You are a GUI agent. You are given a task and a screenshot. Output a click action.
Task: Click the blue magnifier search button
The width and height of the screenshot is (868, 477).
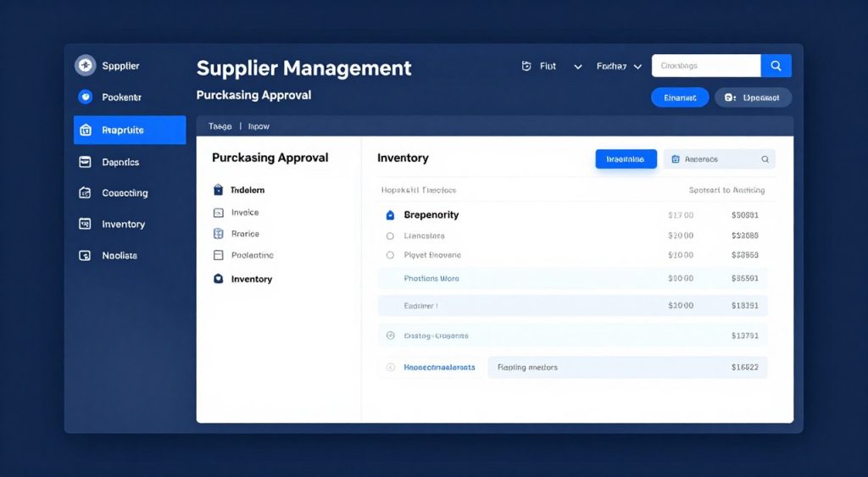(x=776, y=66)
